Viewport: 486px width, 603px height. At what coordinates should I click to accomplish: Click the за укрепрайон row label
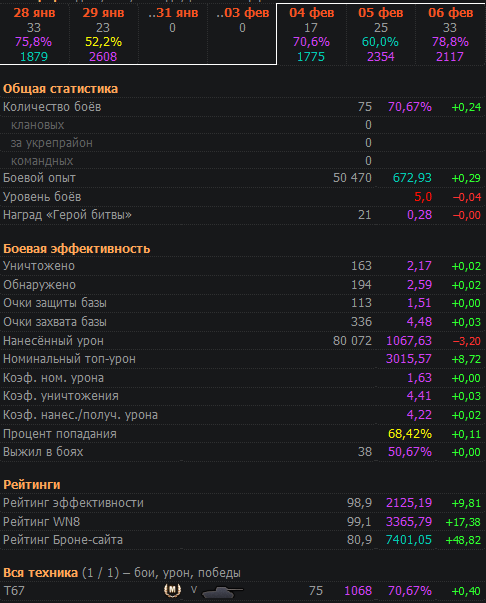[52, 143]
